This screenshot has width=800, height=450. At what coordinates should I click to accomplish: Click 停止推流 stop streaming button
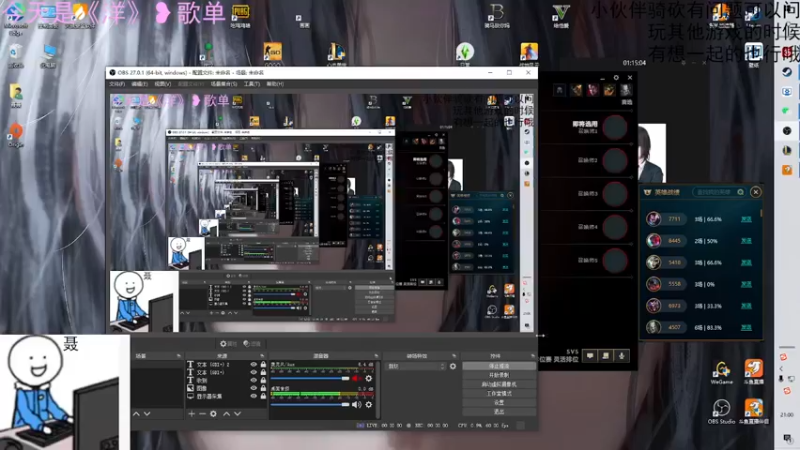point(499,366)
